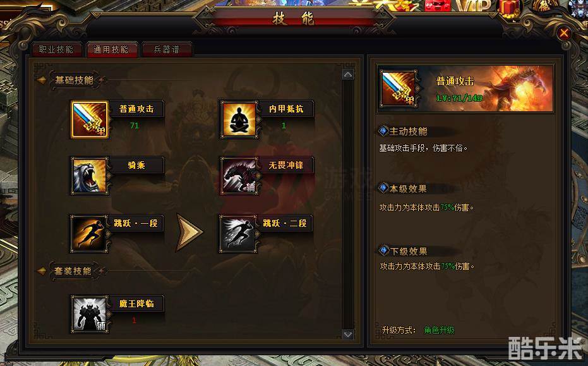The image size is (588, 366).
Task: Close the 技能 skills window
Action: point(563,34)
